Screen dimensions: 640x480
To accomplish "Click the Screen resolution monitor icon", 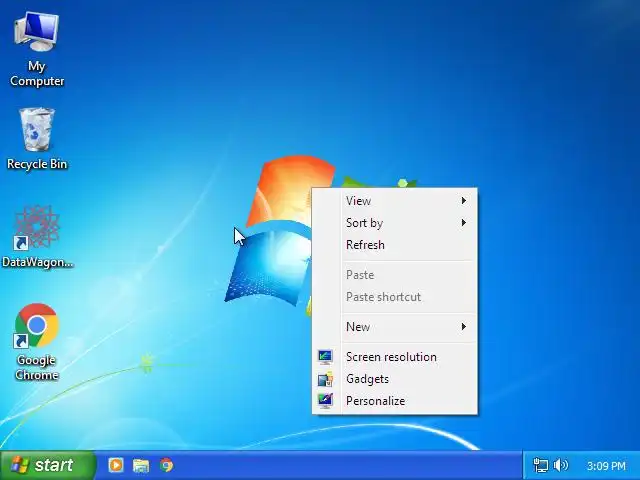I will (325, 357).
